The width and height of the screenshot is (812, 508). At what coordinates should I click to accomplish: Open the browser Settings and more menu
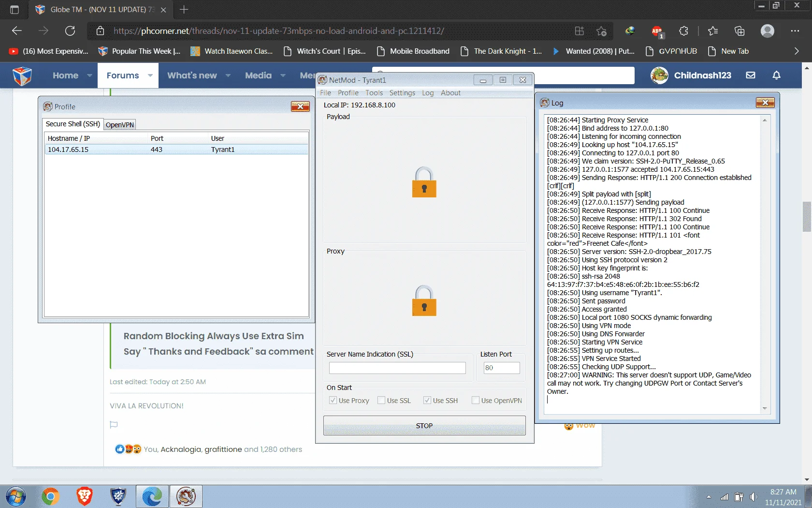[795, 31]
